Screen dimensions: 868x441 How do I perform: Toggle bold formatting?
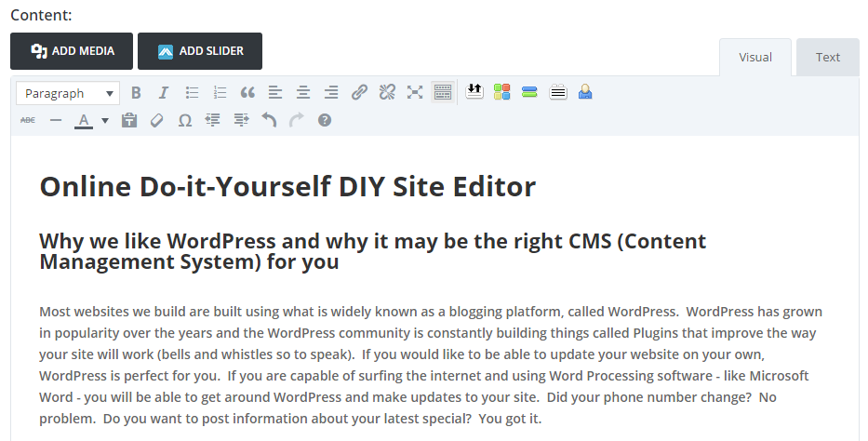136,93
